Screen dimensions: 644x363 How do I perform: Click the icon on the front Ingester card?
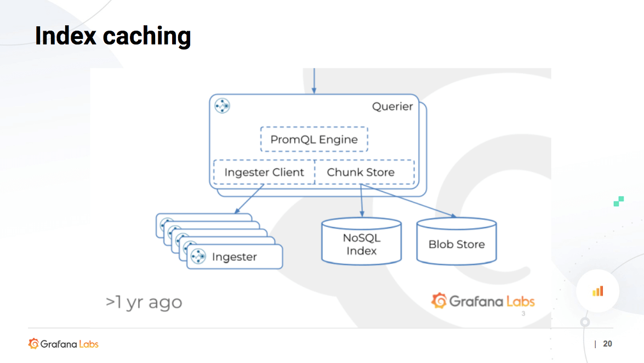click(x=198, y=257)
